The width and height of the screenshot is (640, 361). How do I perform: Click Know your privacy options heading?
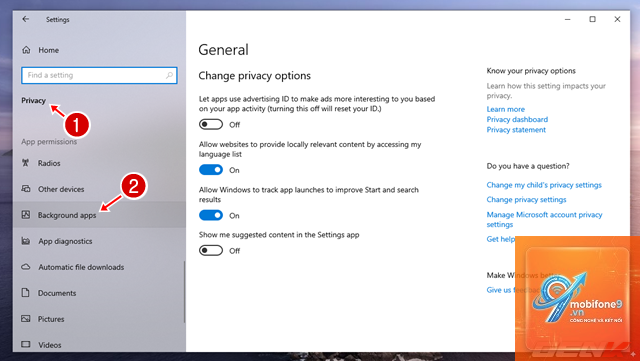pyautogui.click(x=531, y=71)
